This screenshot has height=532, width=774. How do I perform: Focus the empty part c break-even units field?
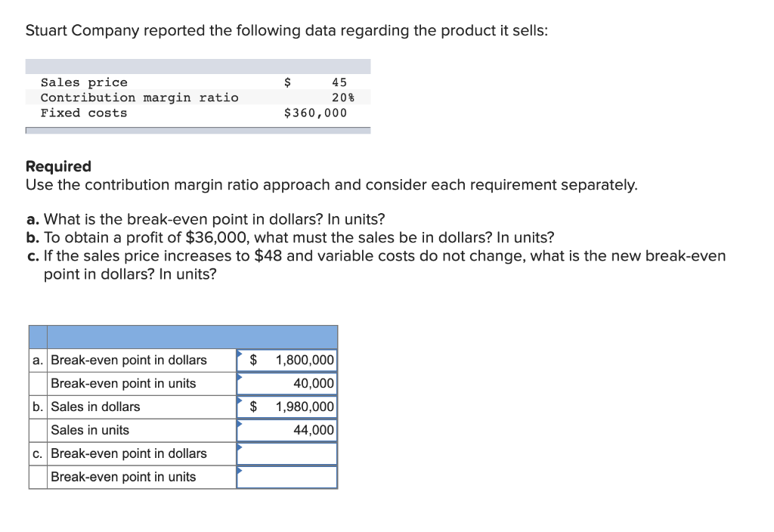tap(287, 478)
